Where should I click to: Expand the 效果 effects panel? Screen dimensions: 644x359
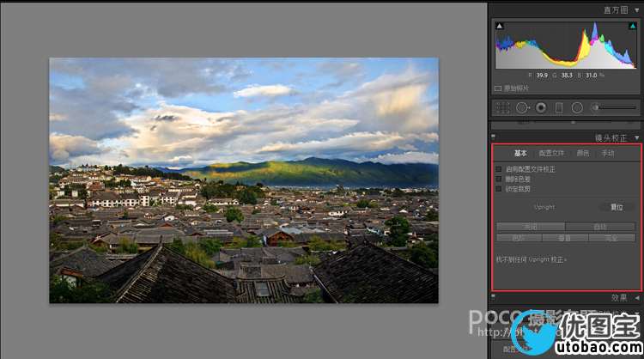coord(636,297)
